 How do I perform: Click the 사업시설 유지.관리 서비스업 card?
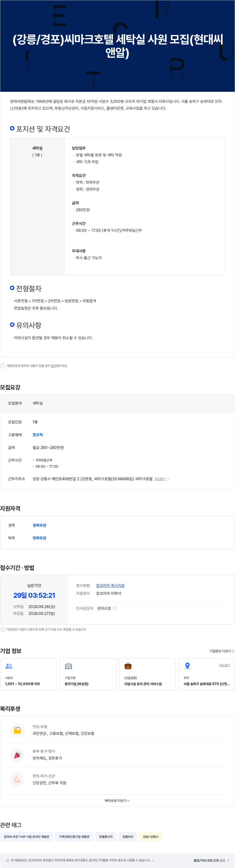coord(147,674)
